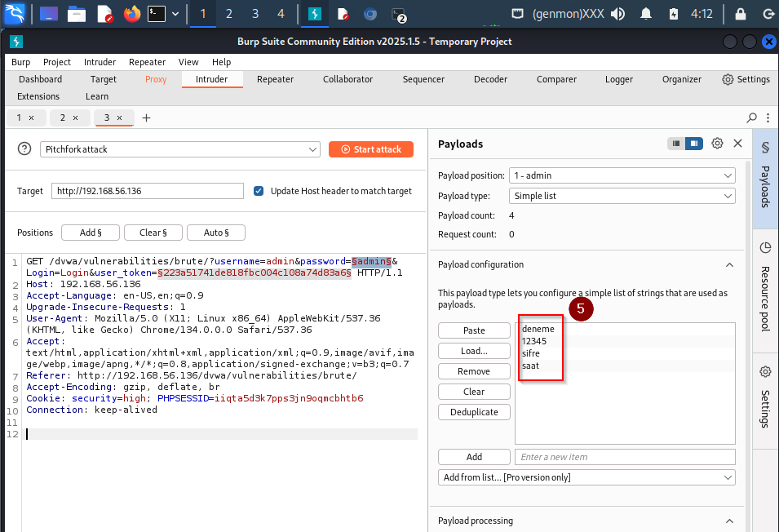779x532 pixels.
Task: Click the Intruder tab search icon
Action: click(x=752, y=117)
